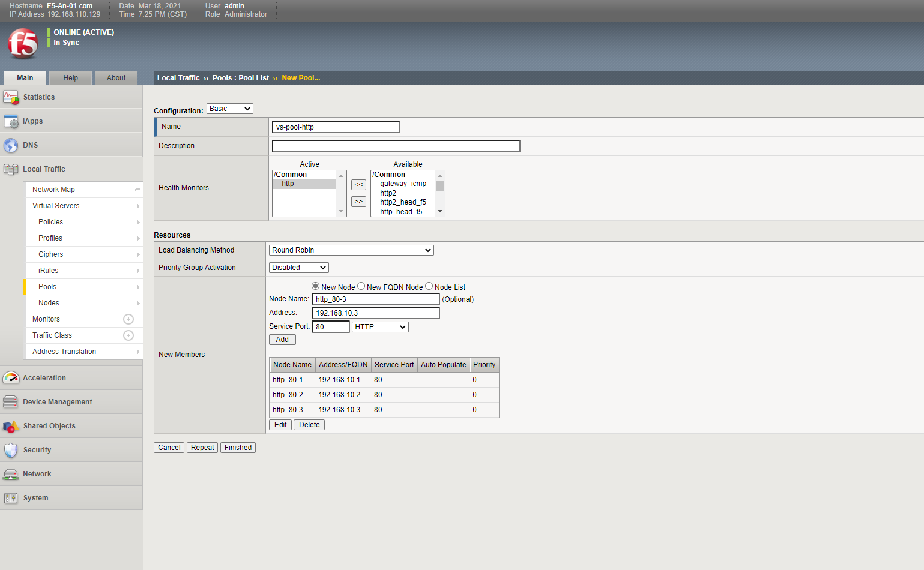Choose the Node List radio button
The height and width of the screenshot is (570, 924).
pos(429,286)
